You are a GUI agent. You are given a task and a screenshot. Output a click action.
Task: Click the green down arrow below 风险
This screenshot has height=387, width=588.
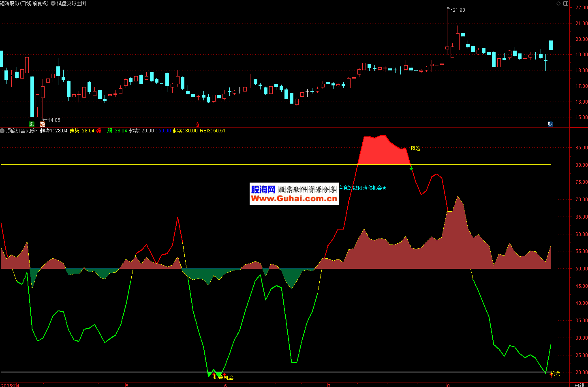(411, 168)
